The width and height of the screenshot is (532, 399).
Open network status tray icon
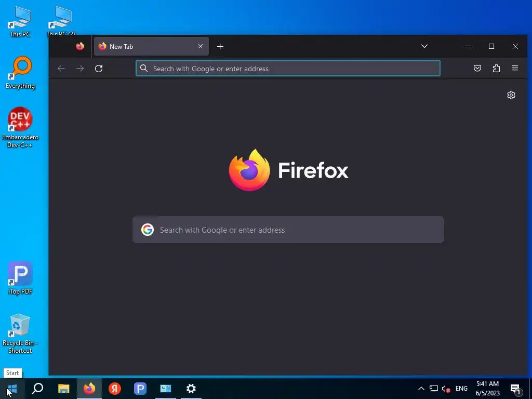[x=434, y=389]
